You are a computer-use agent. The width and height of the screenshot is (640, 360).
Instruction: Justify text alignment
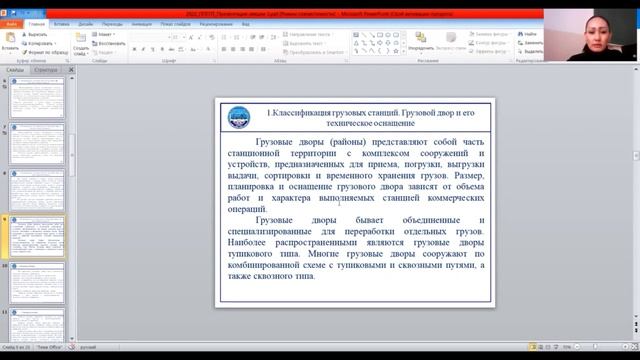251,49
